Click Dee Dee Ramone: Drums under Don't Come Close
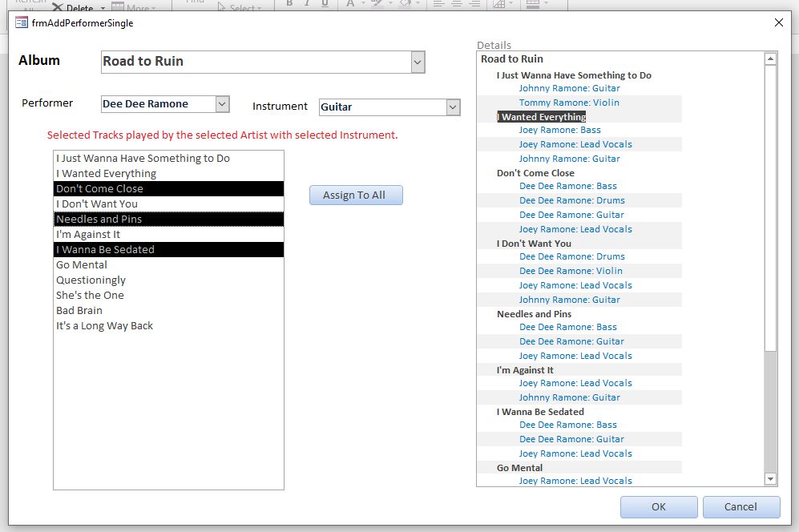The image size is (799, 532). click(x=572, y=200)
